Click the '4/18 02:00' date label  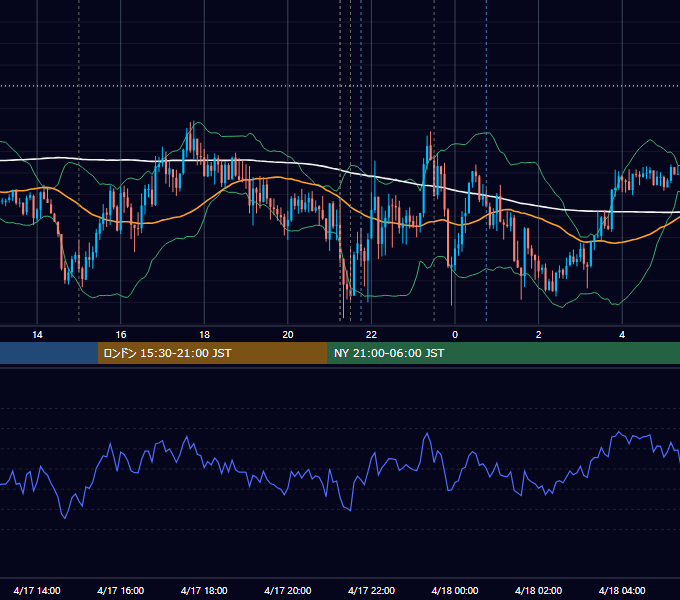tap(538, 590)
